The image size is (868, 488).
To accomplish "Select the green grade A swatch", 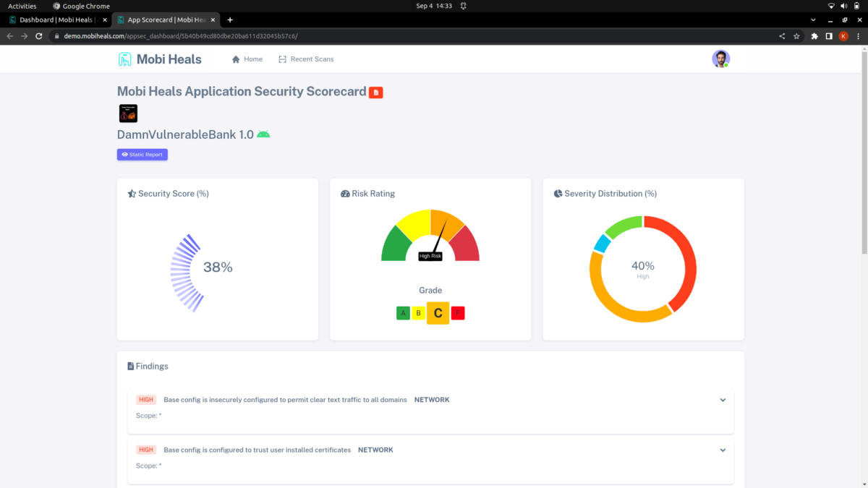I will point(403,313).
